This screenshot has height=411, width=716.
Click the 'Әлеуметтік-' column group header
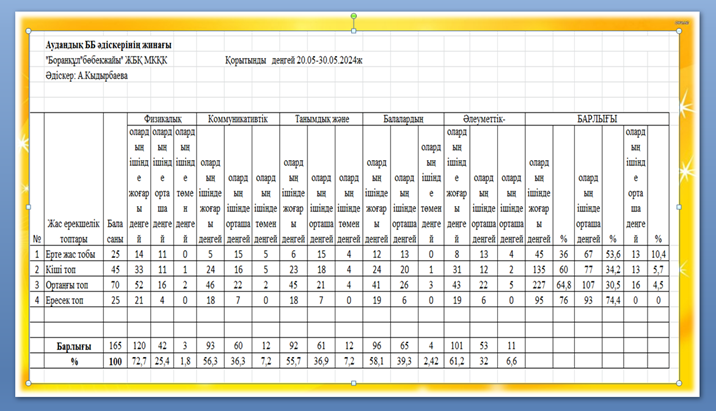click(x=484, y=119)
